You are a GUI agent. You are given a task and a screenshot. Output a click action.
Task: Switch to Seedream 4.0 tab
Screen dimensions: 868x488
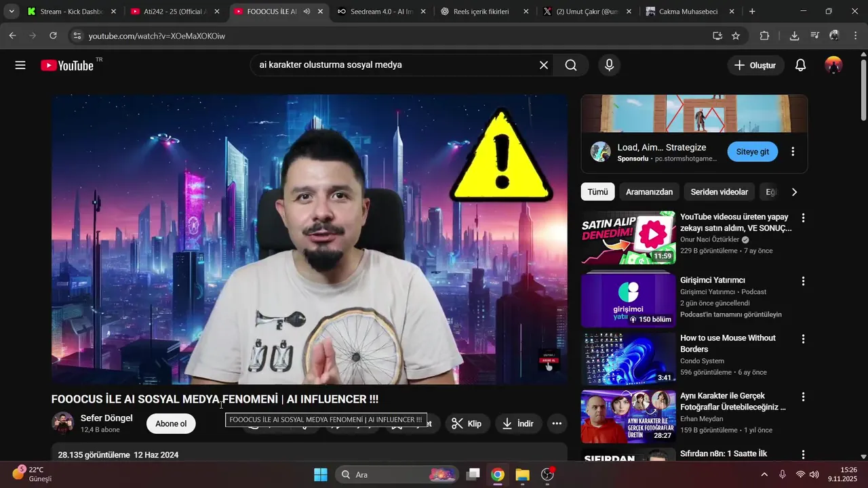381,12
